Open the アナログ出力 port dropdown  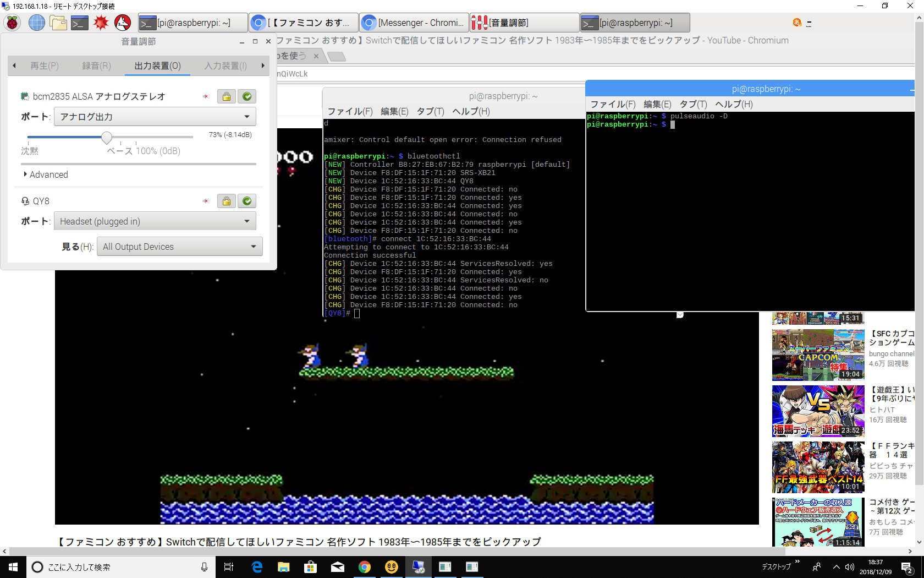pos(155,117)
